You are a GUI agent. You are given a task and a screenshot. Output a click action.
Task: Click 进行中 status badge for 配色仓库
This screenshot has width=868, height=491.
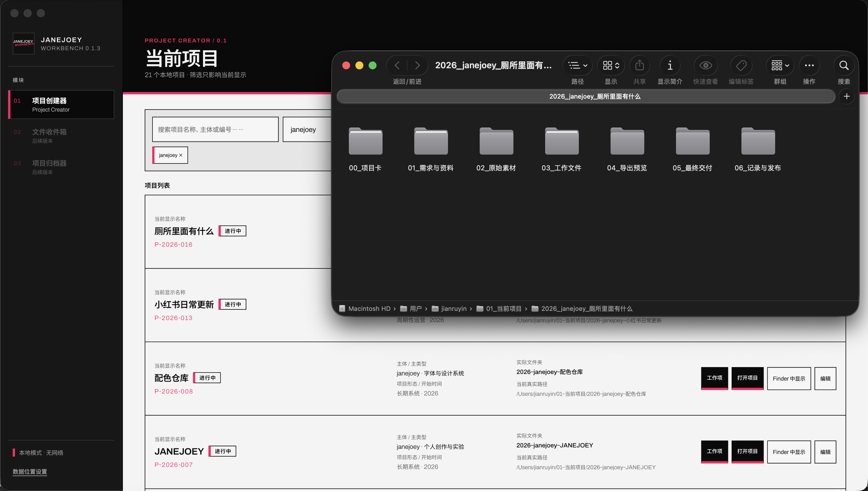tap(207, 378)
